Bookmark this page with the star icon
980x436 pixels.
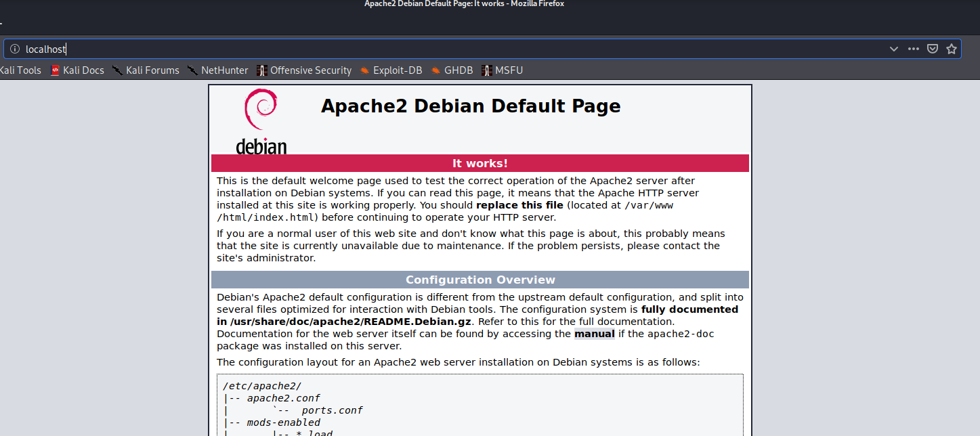952,49
